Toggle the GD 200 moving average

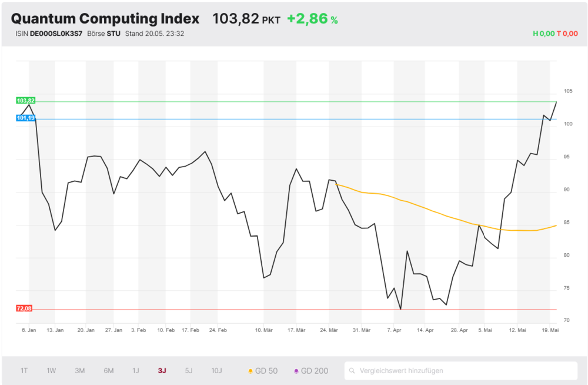pos(311,371)
